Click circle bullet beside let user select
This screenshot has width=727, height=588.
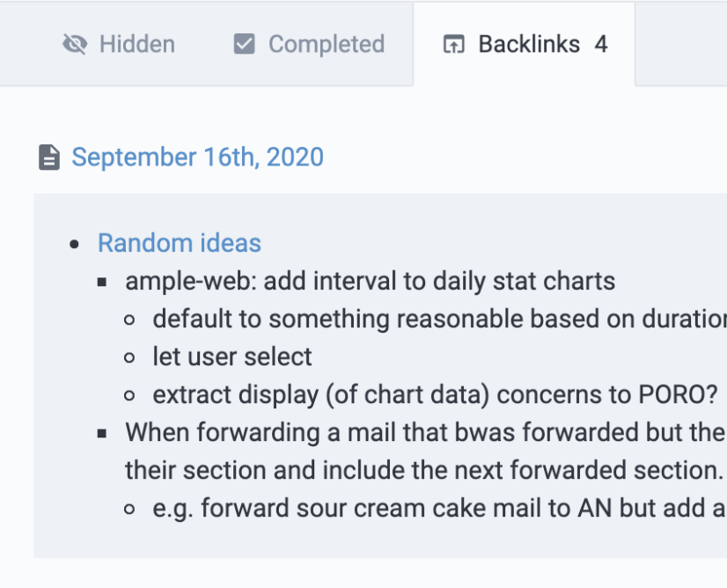pos(130,357)
